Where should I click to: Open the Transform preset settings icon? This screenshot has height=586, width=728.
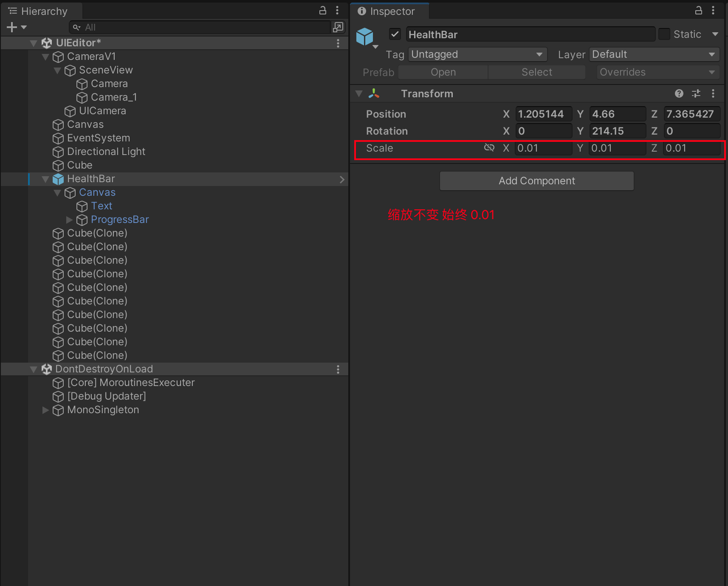[x=696, y=93]
